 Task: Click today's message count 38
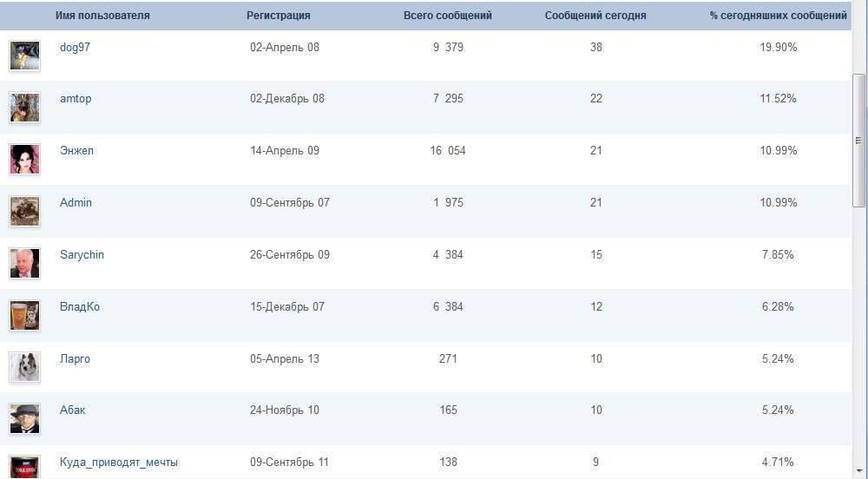[595, 47]
